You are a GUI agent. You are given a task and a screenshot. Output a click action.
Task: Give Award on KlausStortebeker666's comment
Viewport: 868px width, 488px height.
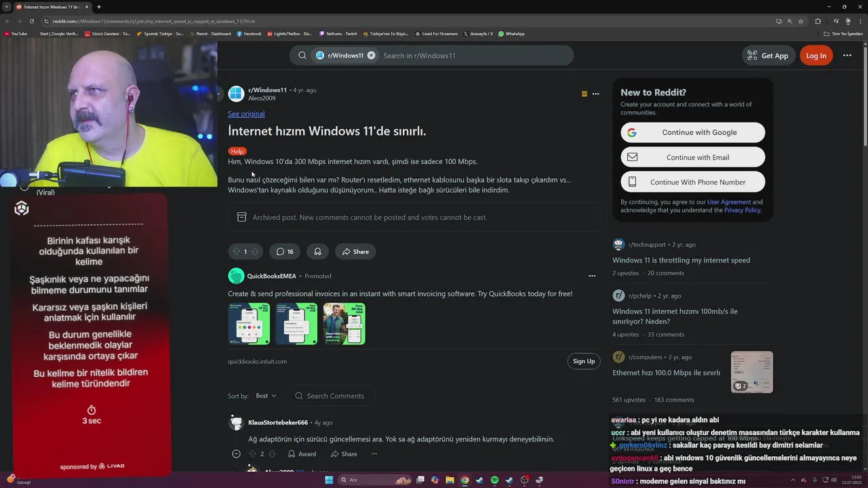point(302,454)
